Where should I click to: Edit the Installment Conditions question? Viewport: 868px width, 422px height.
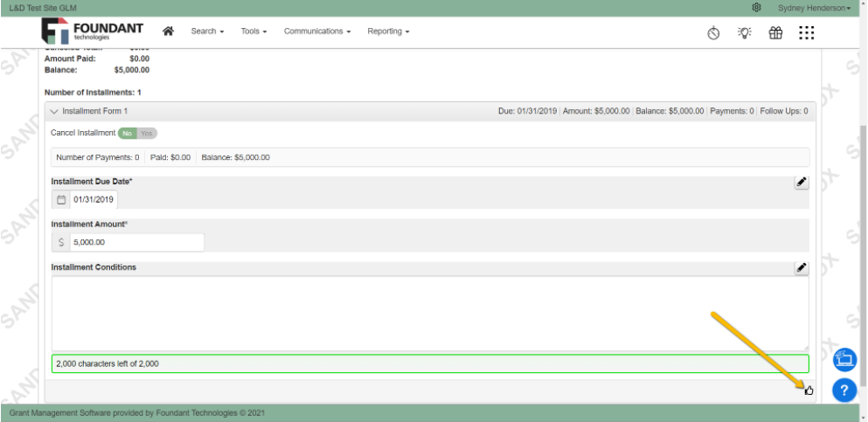pyautogui.click(x=801, y=268)
